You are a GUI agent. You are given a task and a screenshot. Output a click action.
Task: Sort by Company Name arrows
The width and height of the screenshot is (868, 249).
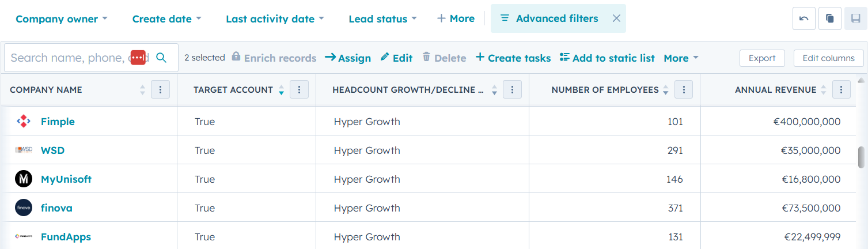pos(143,90)
